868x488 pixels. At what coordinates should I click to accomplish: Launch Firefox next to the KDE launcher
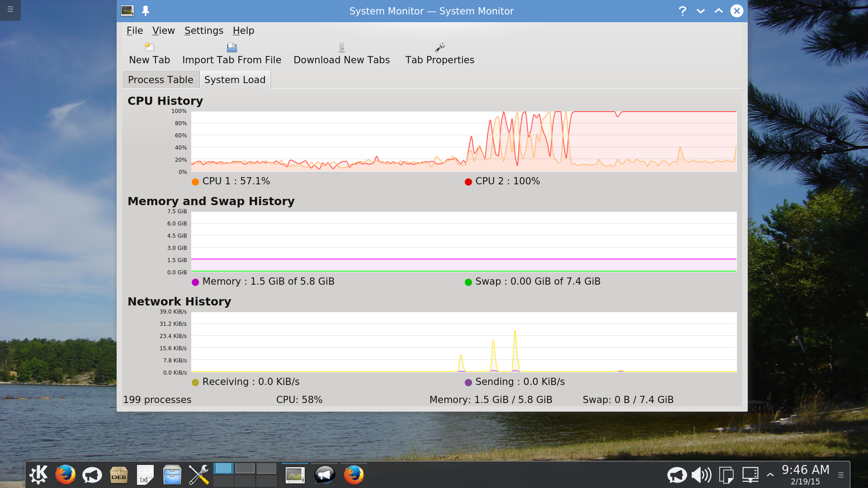click(66, 474)
